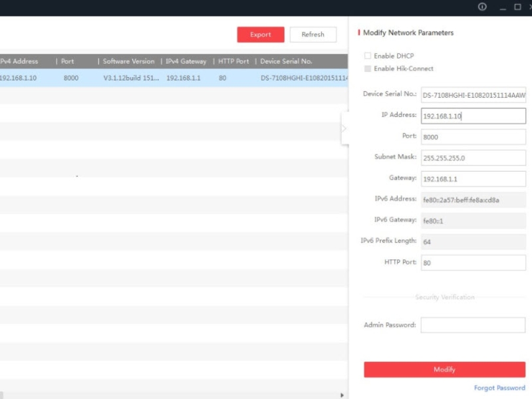Screen dimensions: 532x399
Task: Minimize the SADP window
Action: click(x=500, y=7)
